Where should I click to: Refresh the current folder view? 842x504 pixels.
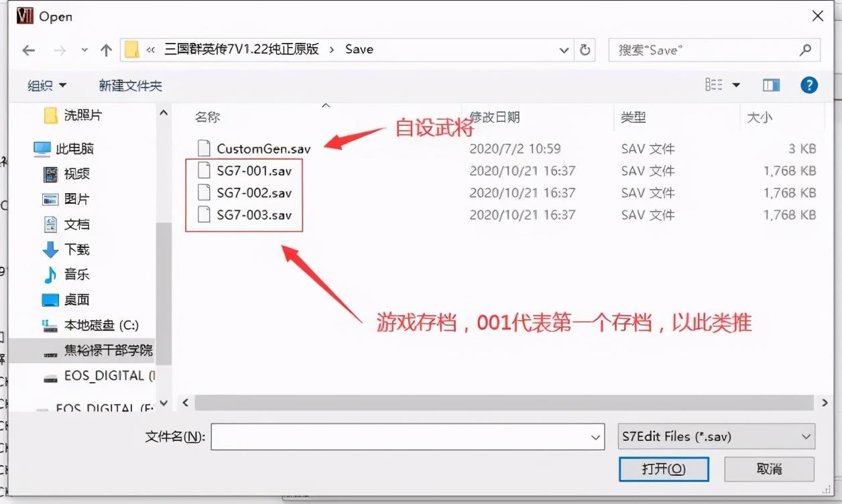coord(585,50)
